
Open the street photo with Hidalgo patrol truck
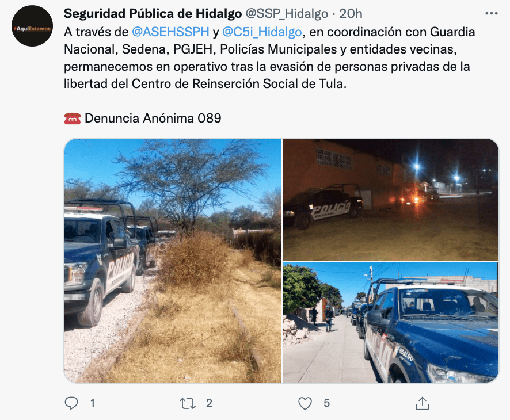point(391,322)
